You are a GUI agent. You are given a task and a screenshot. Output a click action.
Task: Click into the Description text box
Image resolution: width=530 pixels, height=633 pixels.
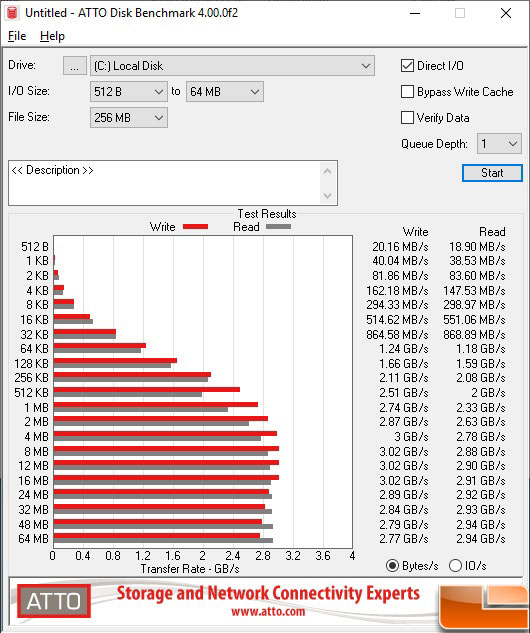pos(165,183)
